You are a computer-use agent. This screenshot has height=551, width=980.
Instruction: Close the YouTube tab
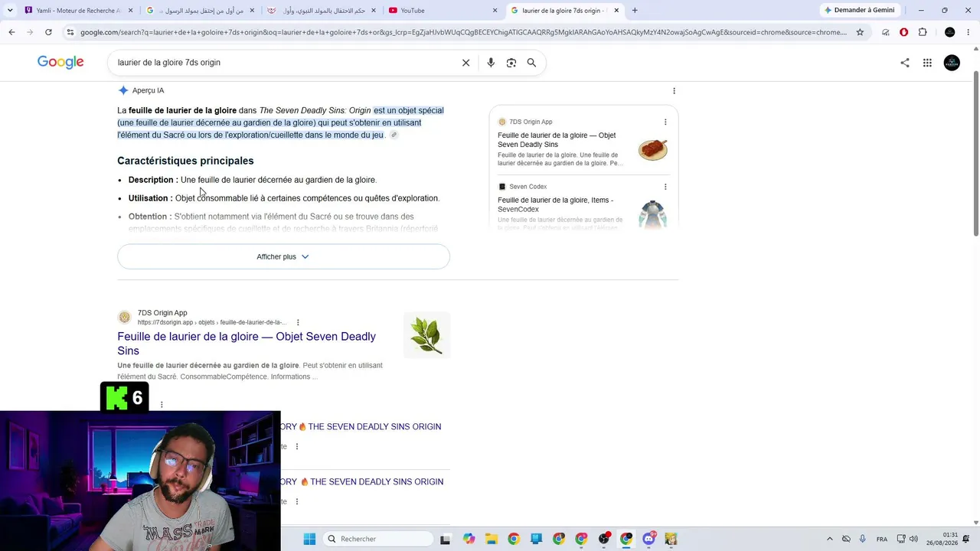click(495, 11)
